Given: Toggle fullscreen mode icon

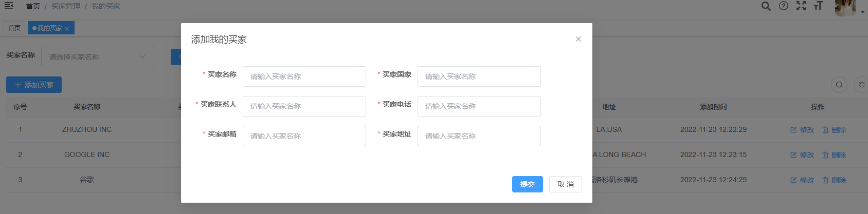Looking at the screenshot, I should pos(801,6).
